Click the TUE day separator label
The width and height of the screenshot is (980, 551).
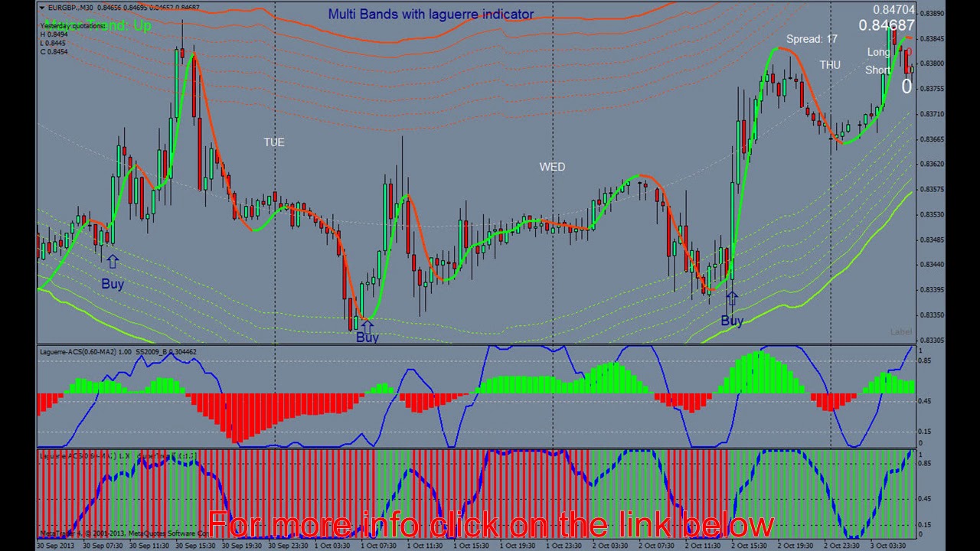(x=274, y=142)
